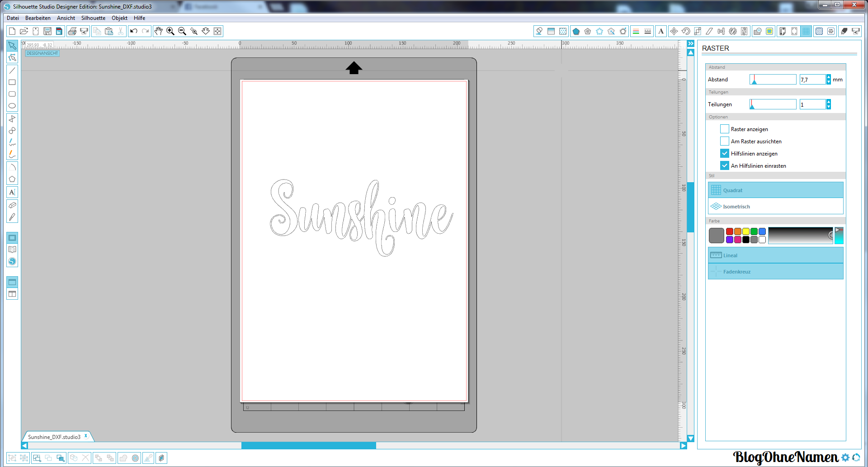This screenshot has height=467, width=868.
Task: Open the Text Style panel icon
Action: (x=661, y=31)
